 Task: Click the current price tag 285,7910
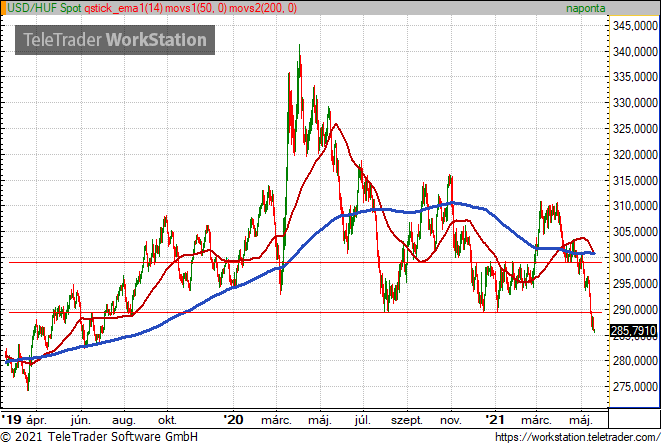[634, 330]
